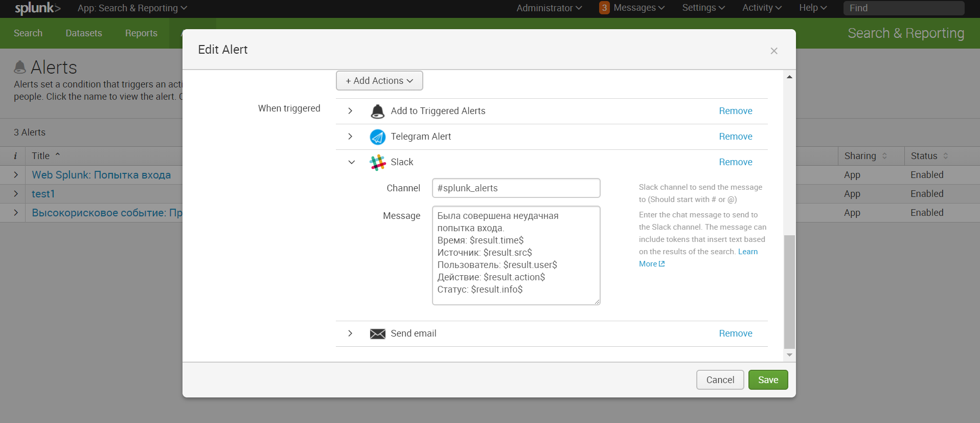Open the Administrator menu
980x423 pixels.
pyautogui.click(x=549, y=8)
